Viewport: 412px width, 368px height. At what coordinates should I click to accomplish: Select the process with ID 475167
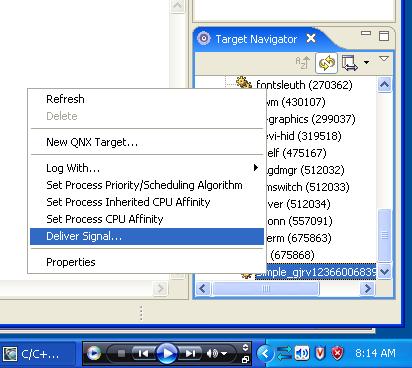tap(296, 153)
